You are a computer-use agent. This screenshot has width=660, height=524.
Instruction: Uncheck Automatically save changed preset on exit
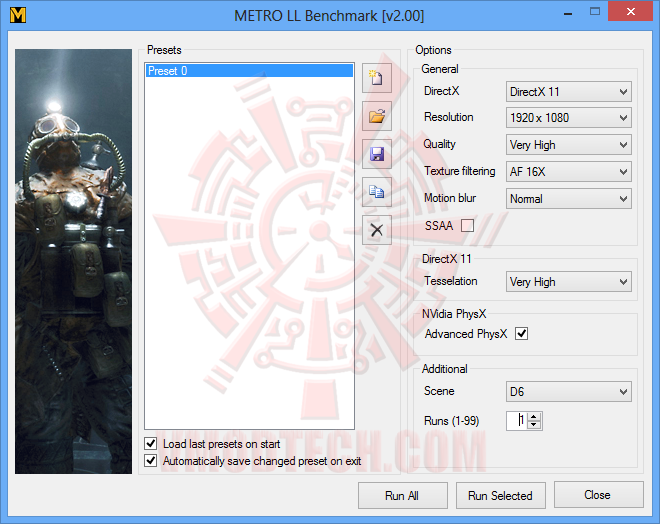coord(151,460)
